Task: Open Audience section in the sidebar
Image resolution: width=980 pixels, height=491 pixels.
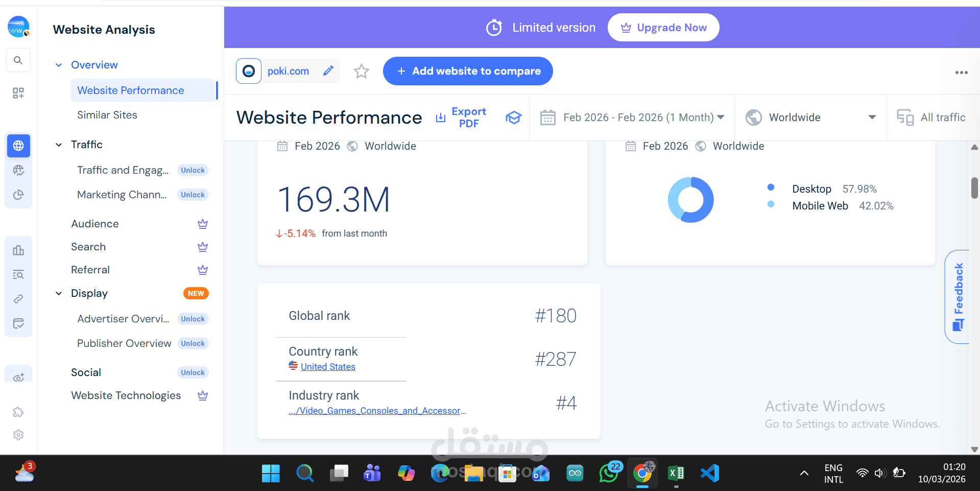Action: [95, 224]
